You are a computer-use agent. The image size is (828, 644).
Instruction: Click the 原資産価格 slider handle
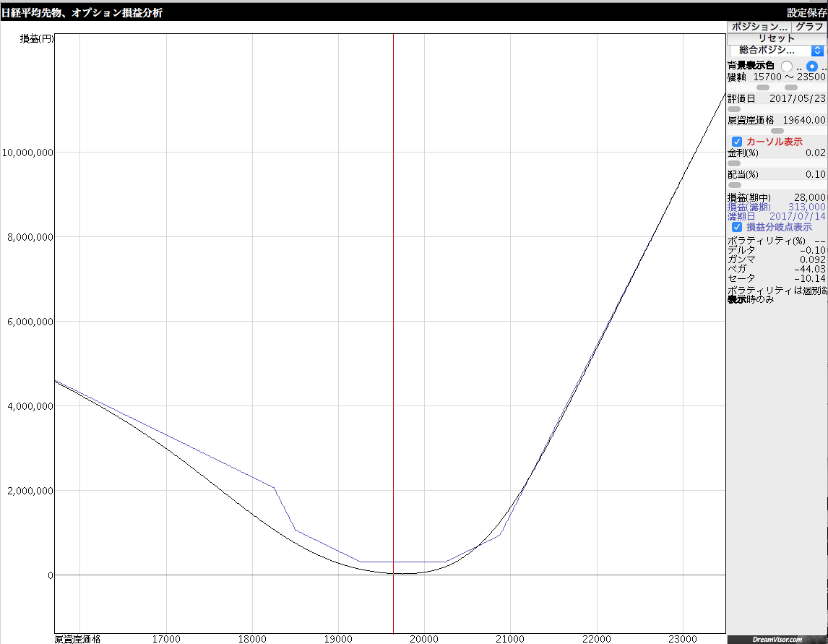(777, 131)
